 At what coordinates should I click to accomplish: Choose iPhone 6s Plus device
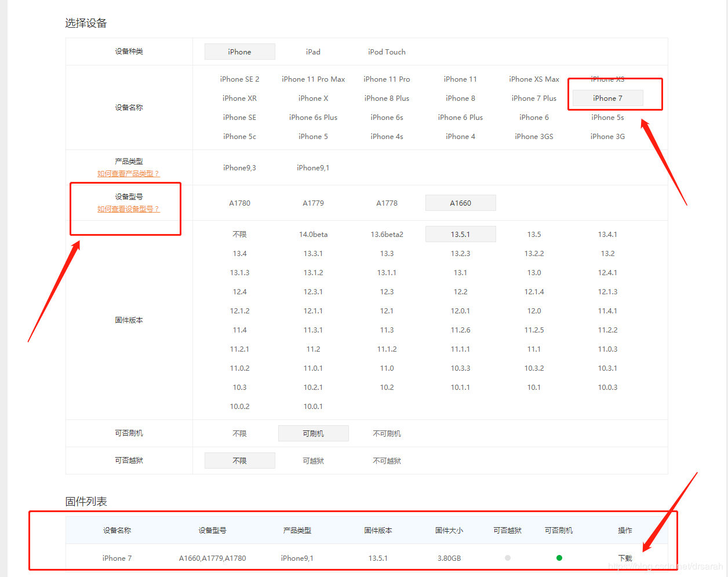pos(313,118)
